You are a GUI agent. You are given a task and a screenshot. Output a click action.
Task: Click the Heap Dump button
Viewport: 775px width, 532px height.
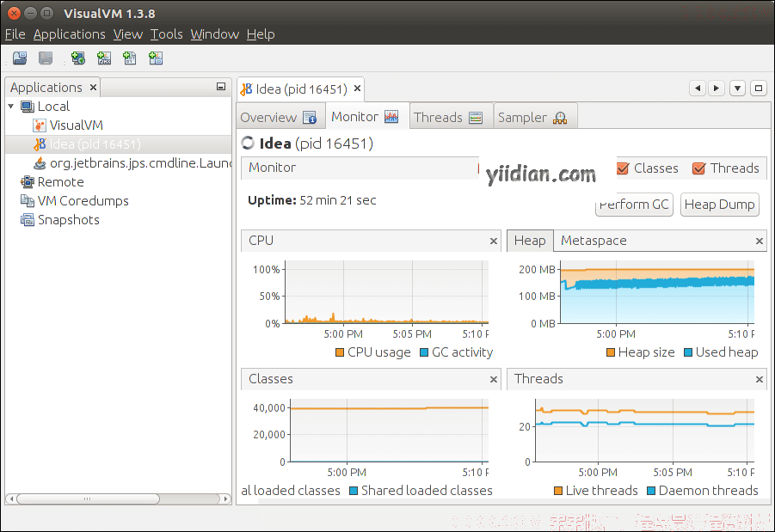click(719, 205)
